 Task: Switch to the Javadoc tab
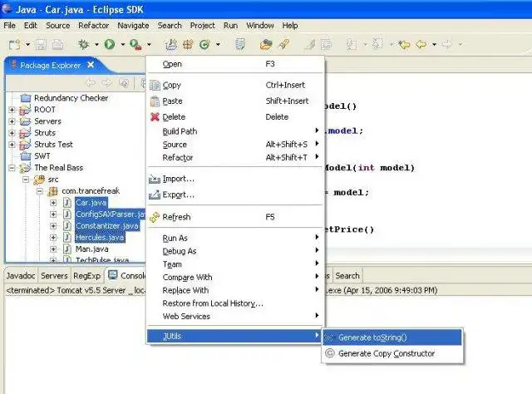click(x=21, y=276)
